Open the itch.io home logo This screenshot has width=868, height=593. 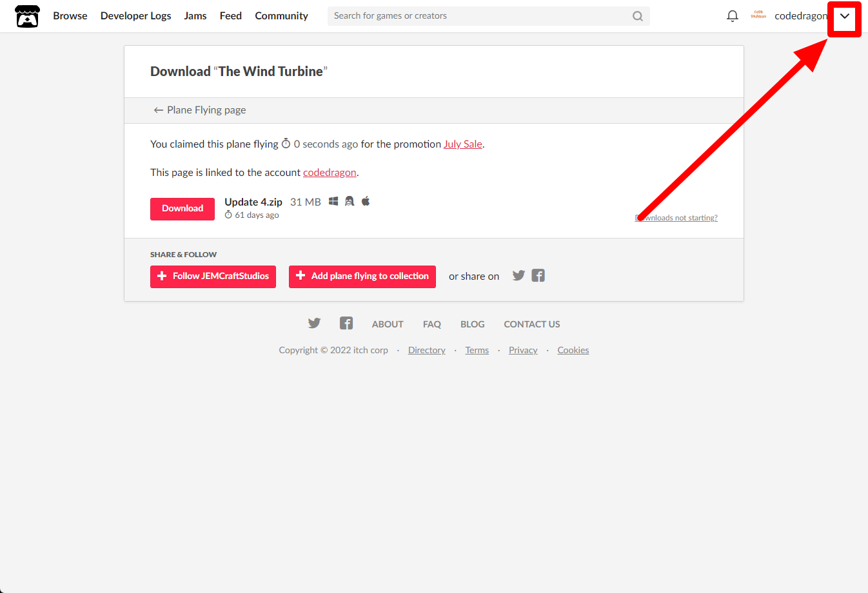(27, 16)
